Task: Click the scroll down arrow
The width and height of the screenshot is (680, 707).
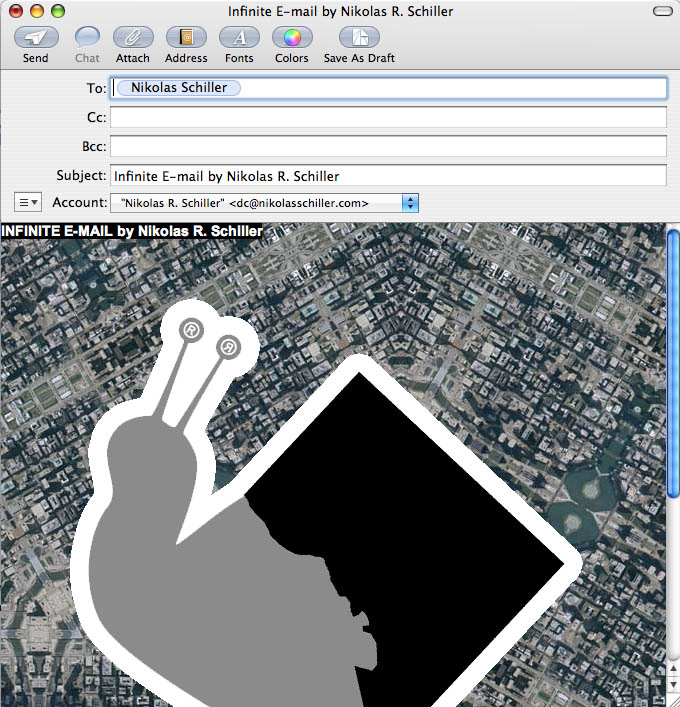Action: pyautogui.click(x=673, y=686)
